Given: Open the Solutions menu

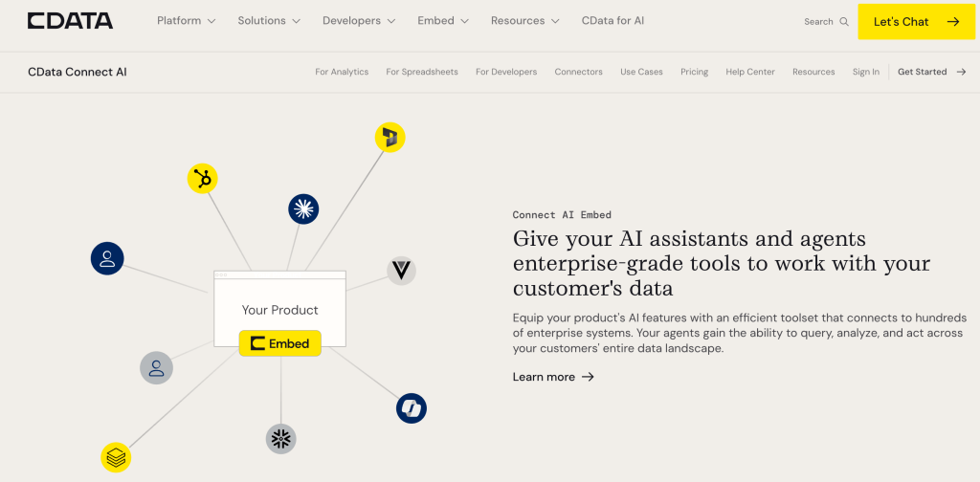Looking at the screenshot, I should [269, 21].
